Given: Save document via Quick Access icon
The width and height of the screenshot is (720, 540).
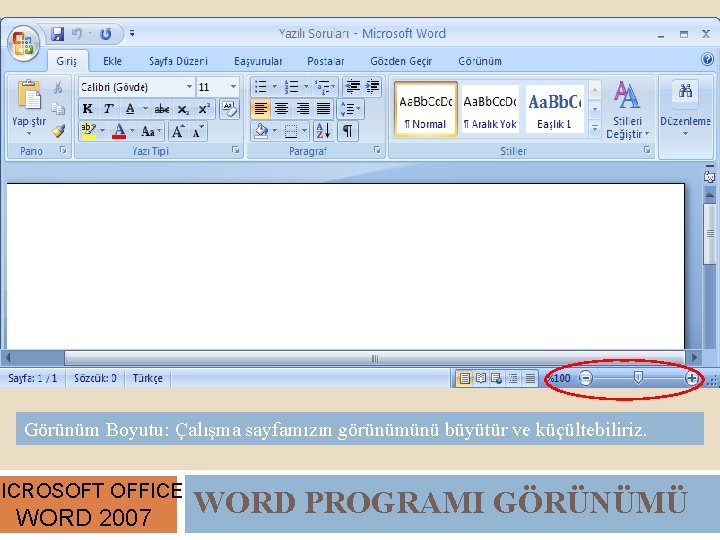Looking at the screenshot, I should (57, 34).
